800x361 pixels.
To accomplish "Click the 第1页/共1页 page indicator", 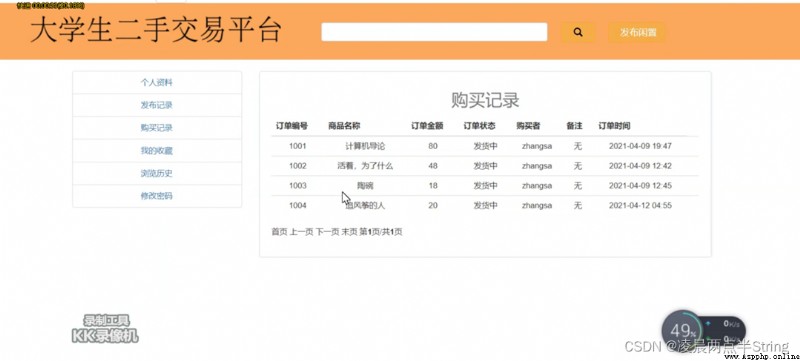I will [381, 232].
